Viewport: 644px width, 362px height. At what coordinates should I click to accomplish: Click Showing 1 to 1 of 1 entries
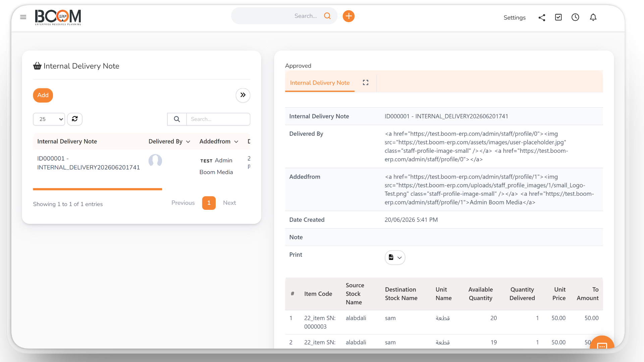click(68, 204)
